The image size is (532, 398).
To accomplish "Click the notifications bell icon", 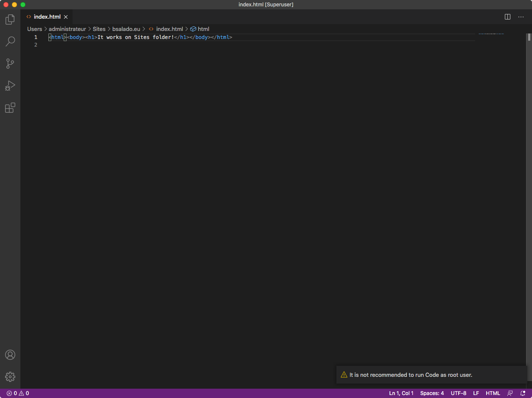I will [523, 393].
